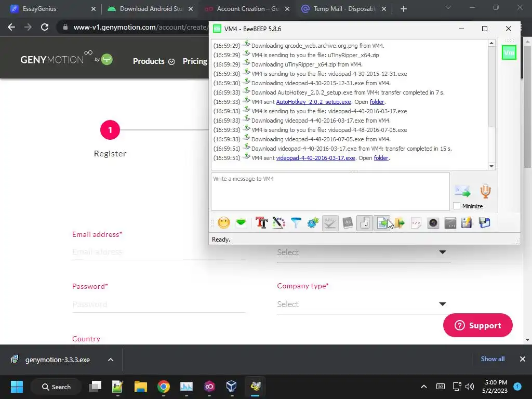This screenshot has width=532, height=399.
Task: Expand genymotion-3.3.3.exe download options chevron
Action: coord(111,360)
